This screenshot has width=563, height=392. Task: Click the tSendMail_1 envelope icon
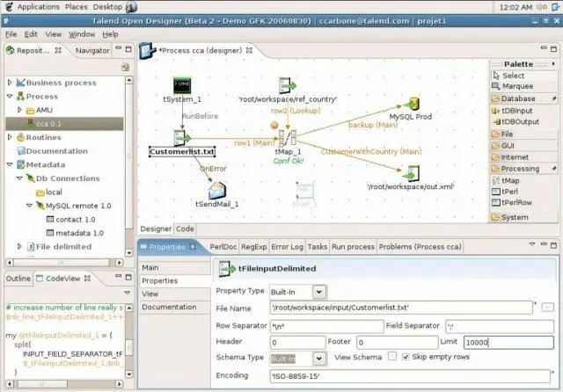[x=217, y=191]
